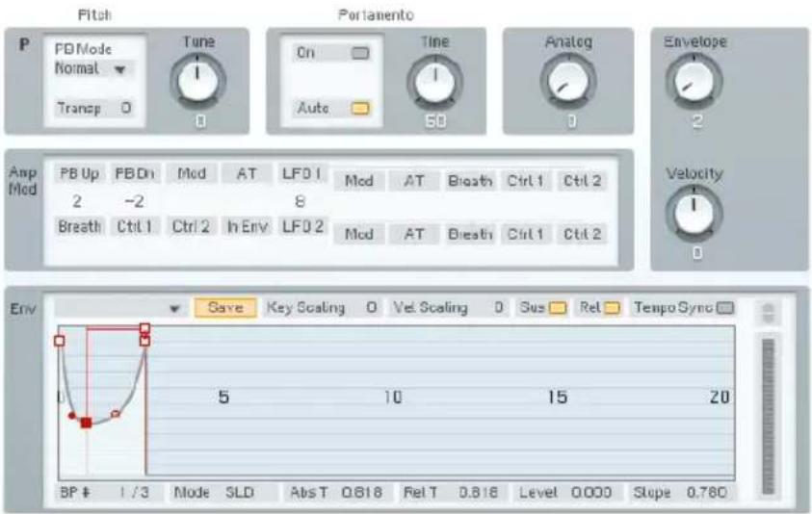The image size is (812, 514).
Task: Select Breath cell beside the LFO 2 cell
Action: pyautogui.click(x=470, y=234)
